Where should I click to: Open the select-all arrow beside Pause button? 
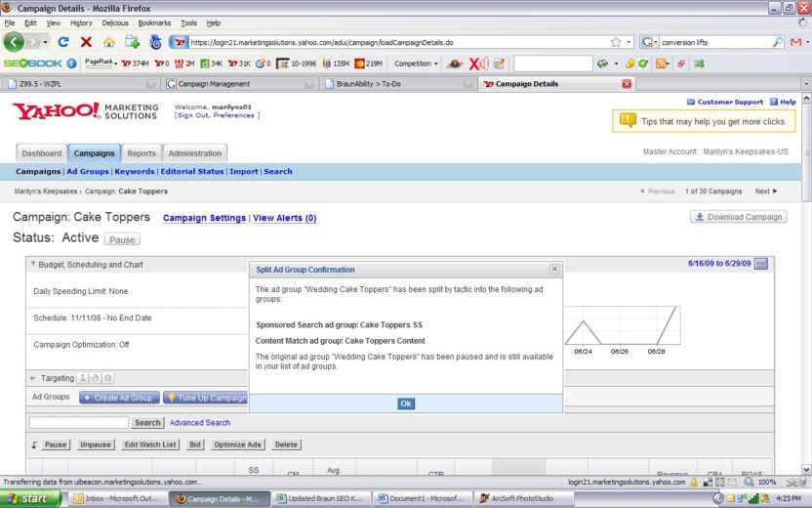35,444
